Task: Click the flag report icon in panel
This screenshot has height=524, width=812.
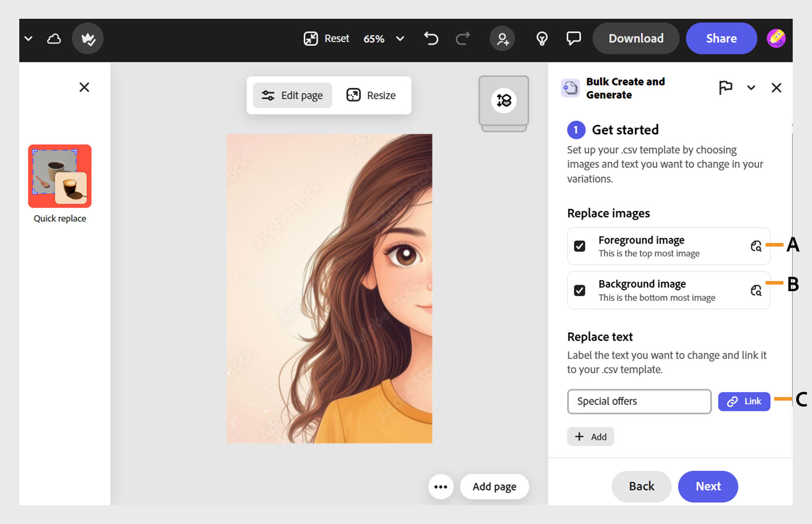Action: 725,88
